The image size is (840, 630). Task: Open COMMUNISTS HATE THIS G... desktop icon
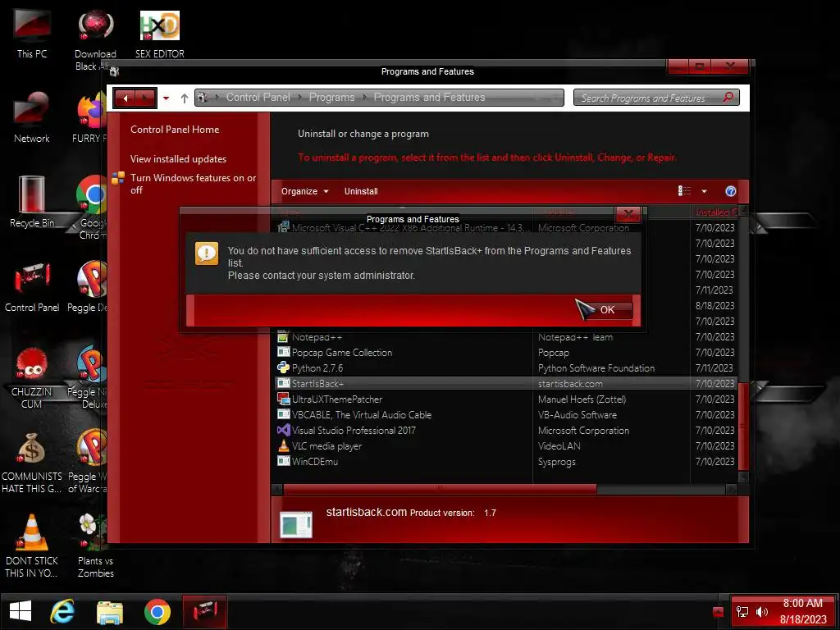tap(32, 463)
